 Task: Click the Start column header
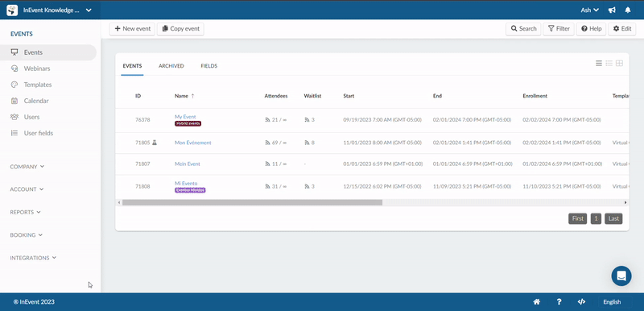tap(349, 96)
